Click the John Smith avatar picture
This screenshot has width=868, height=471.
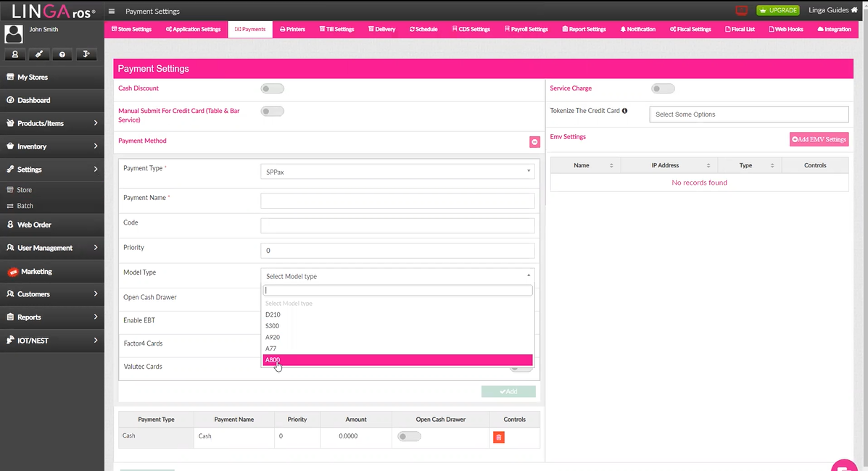(13, 34)
